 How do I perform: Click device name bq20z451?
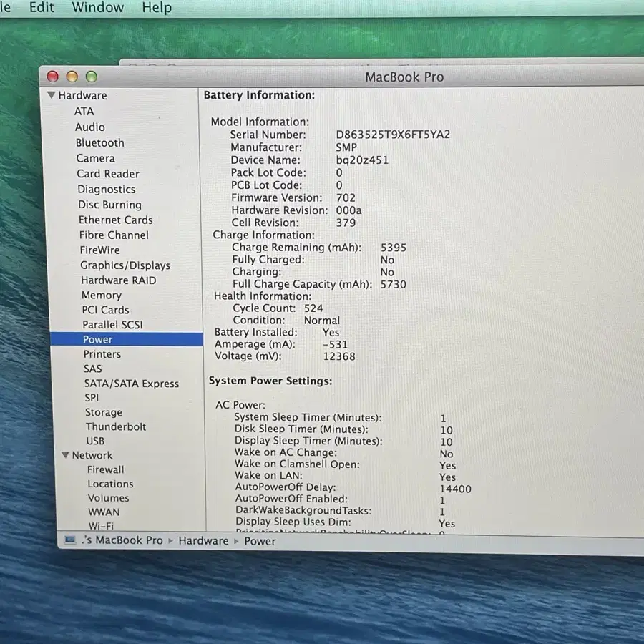362,160
